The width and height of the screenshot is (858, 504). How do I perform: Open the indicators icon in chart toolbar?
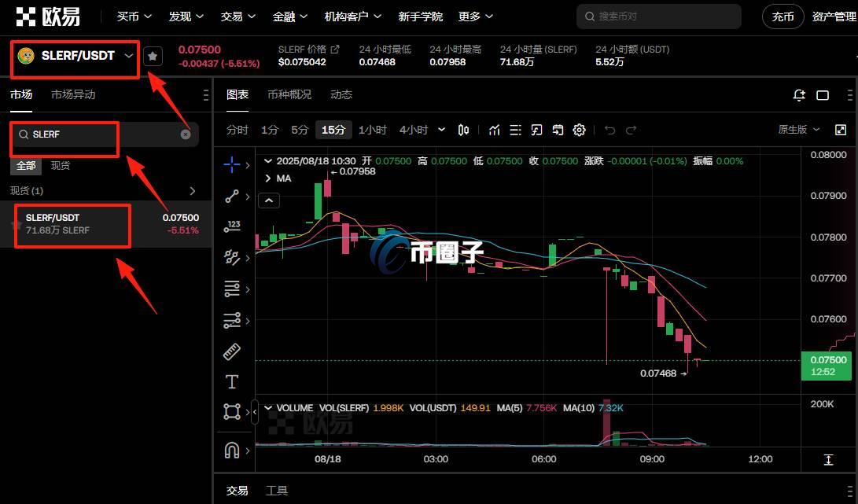(x=495, y=130)
